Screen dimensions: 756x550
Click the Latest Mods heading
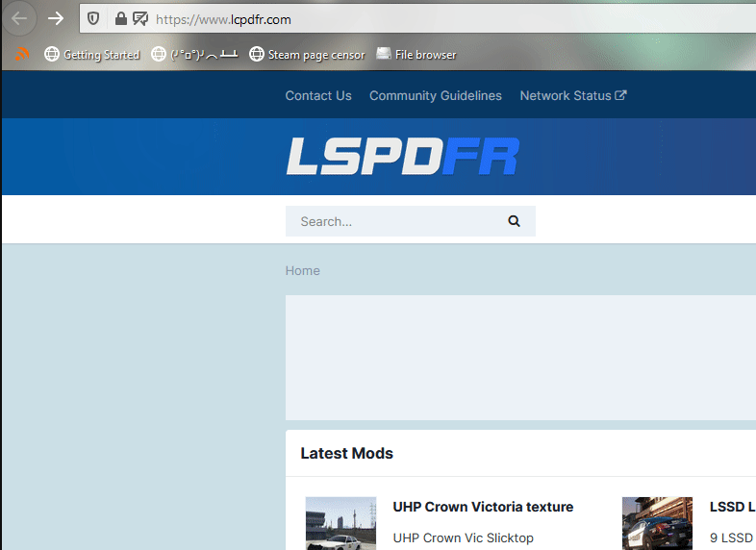pyautogui.click(x=346, y=453)
